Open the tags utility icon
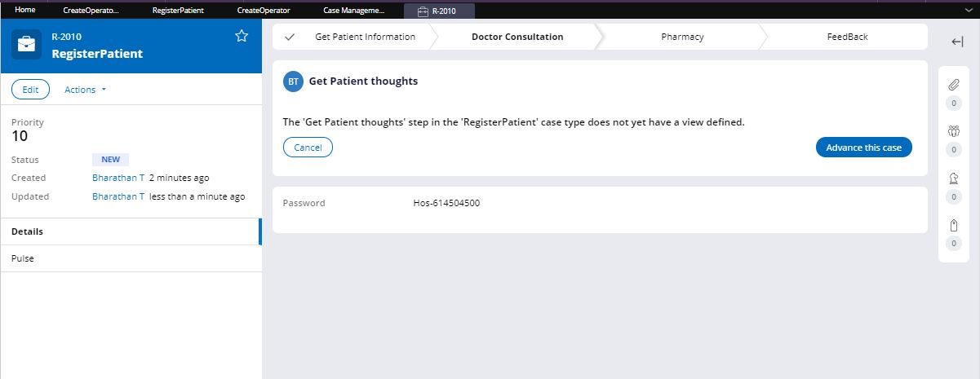This screenshot has height=379, width=980. tap(953, 226)
